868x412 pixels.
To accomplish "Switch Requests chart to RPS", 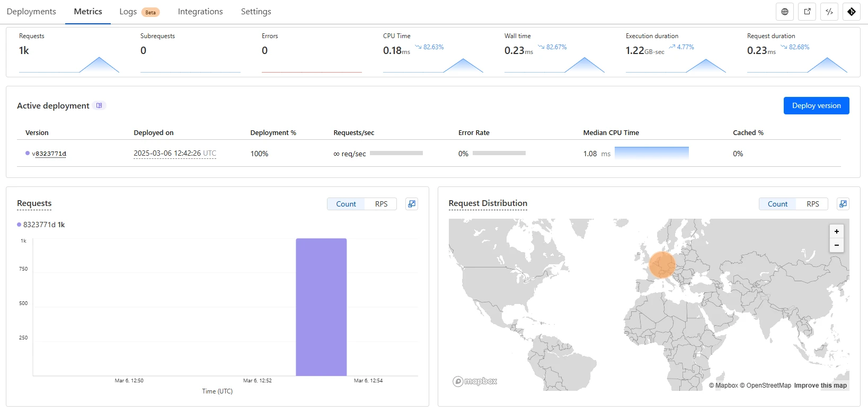I will 381,204.
